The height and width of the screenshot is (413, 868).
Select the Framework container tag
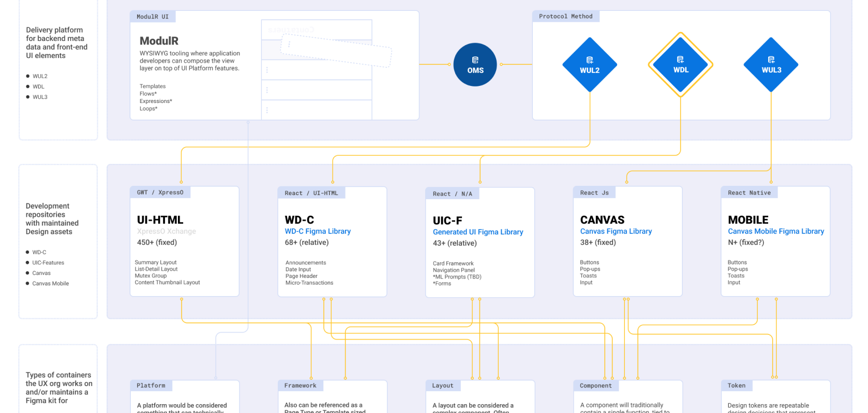tap(300, 386)
